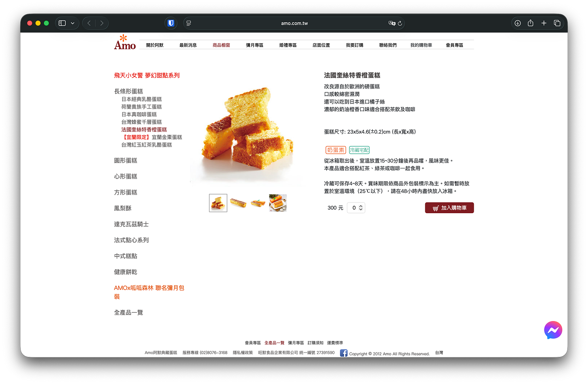Screen dimensions: 588x384
Task: Select 日本真咖啡蛋糕 in the sidebar
Action: tap(139, 114)
